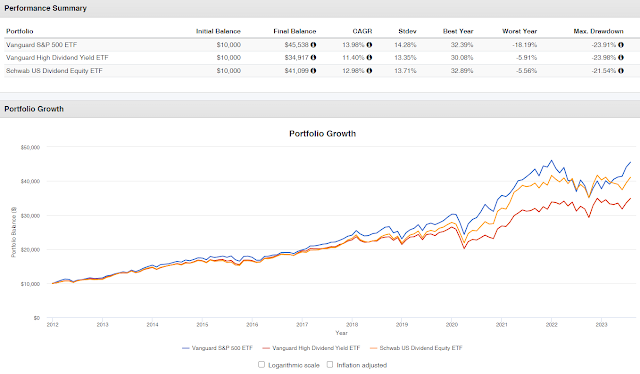This screenshot has height=374, width=640.
Task: Click the Stdev column header
Action: coord(407,31)
